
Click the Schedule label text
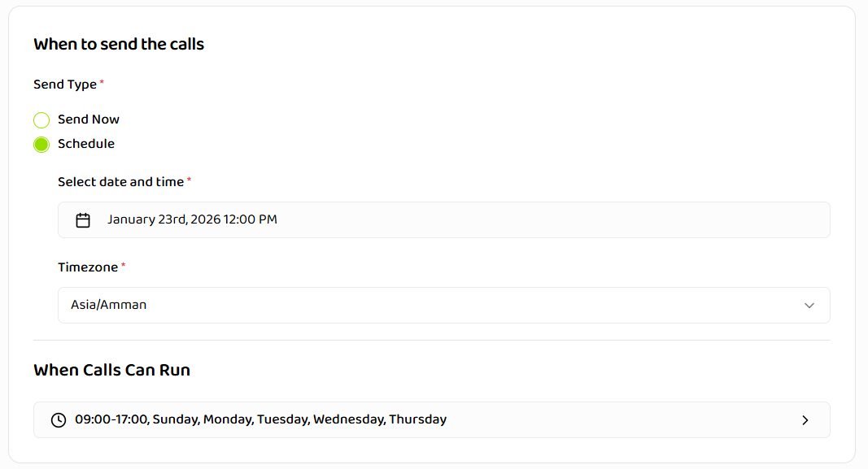[85, 144]
